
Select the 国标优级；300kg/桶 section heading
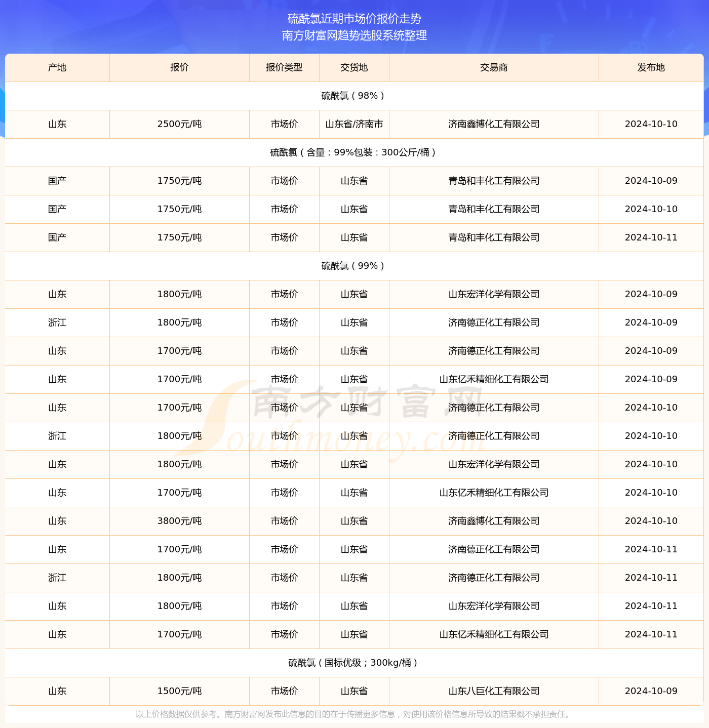(354, 663)
